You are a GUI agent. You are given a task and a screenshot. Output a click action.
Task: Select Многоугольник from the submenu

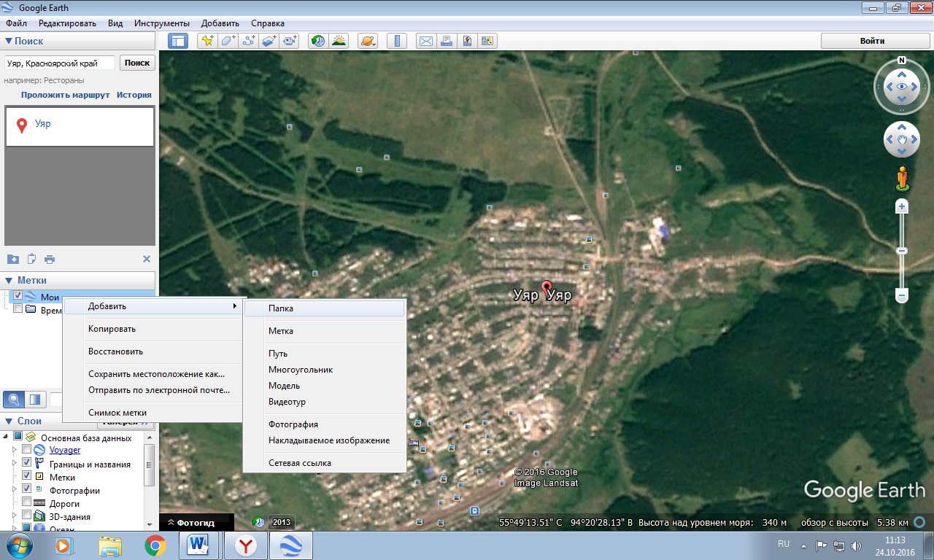[x=301, y=370]
